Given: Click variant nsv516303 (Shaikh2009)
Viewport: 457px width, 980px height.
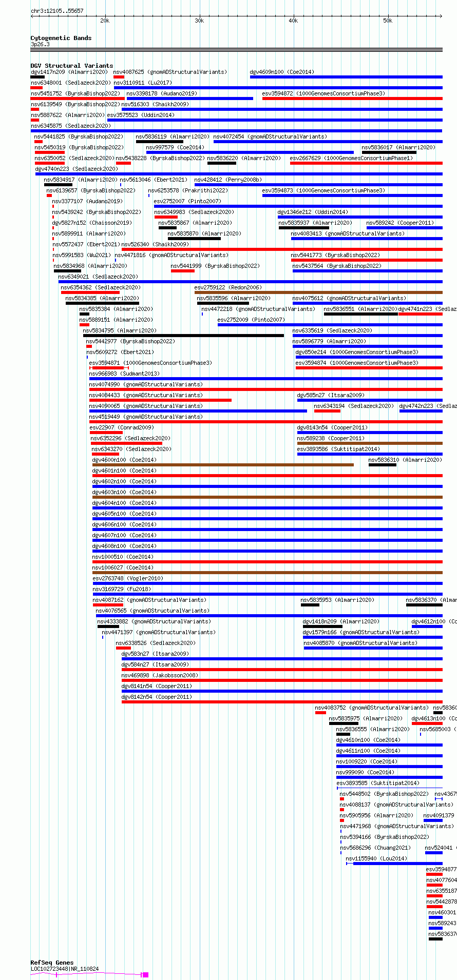Looking at the screenshot, I should [155, 104].
